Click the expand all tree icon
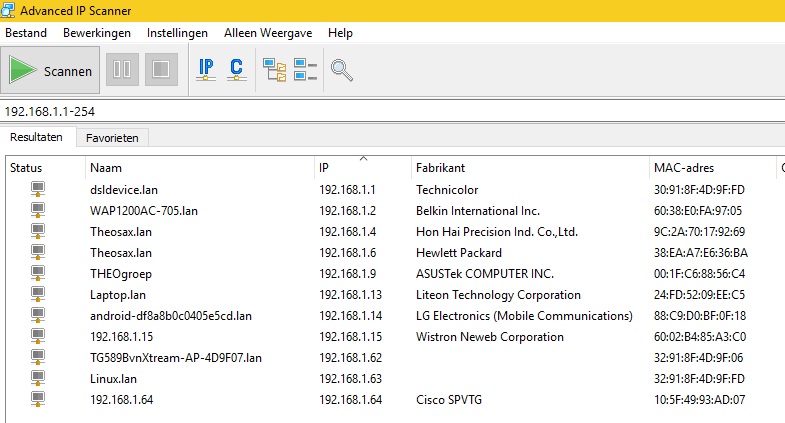This screenshot has width=785, height=423. click(x=275, y=70)
